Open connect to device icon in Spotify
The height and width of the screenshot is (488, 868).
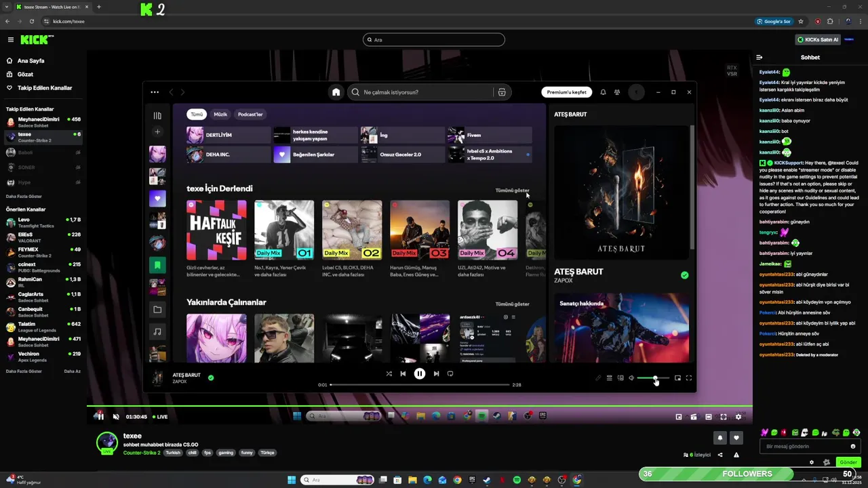click(x=620, y=378)
